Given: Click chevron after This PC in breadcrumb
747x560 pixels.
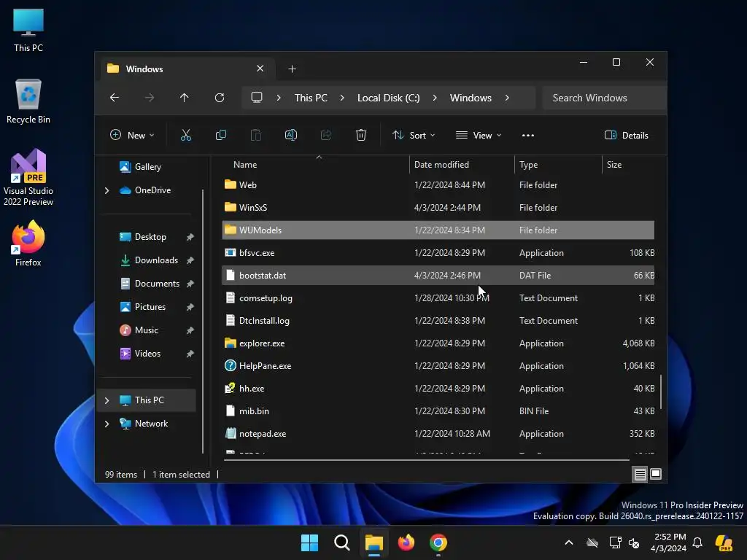Looking at the screenshot, I should (342, 98).
